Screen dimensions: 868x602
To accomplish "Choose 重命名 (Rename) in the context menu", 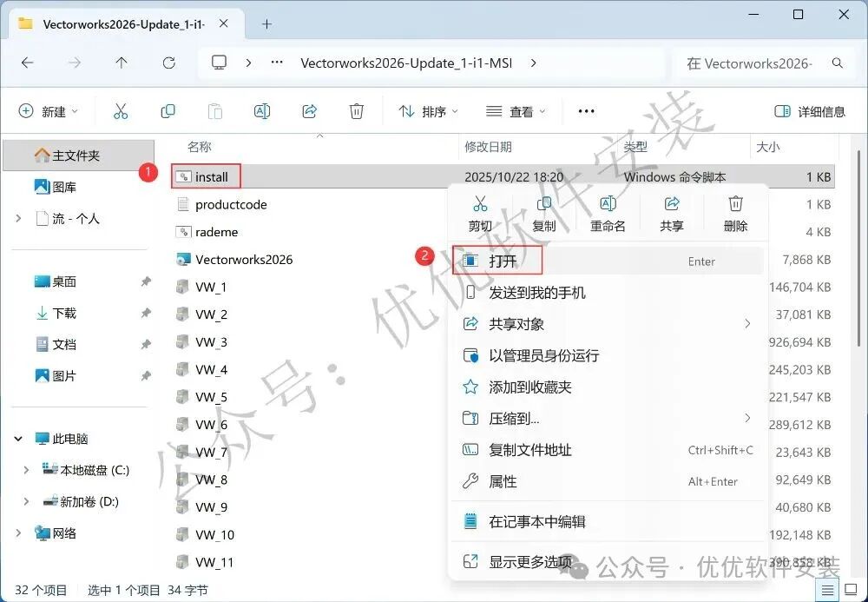I will pos(608,213).
